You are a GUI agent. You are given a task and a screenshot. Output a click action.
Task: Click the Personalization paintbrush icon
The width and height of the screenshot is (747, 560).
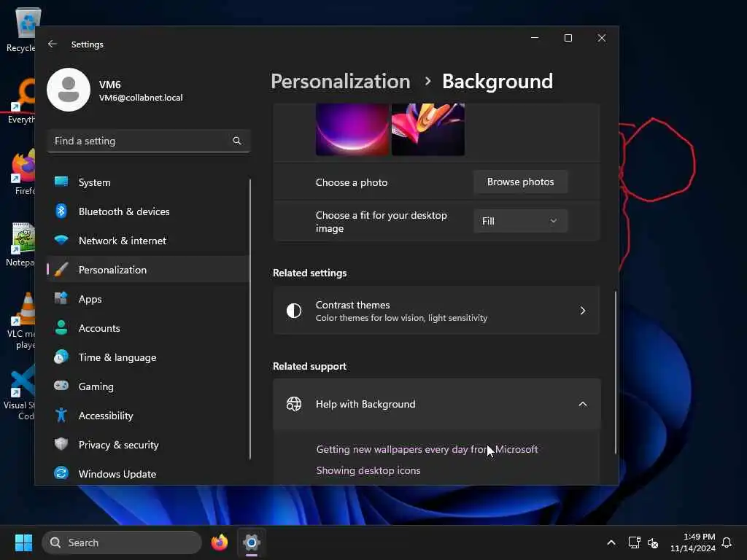tap(61, 270)
